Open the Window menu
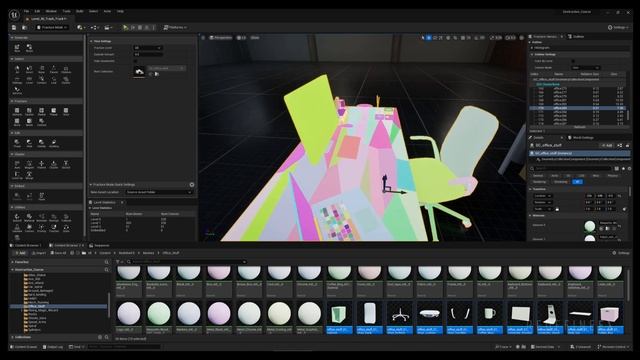 point(51,11)
